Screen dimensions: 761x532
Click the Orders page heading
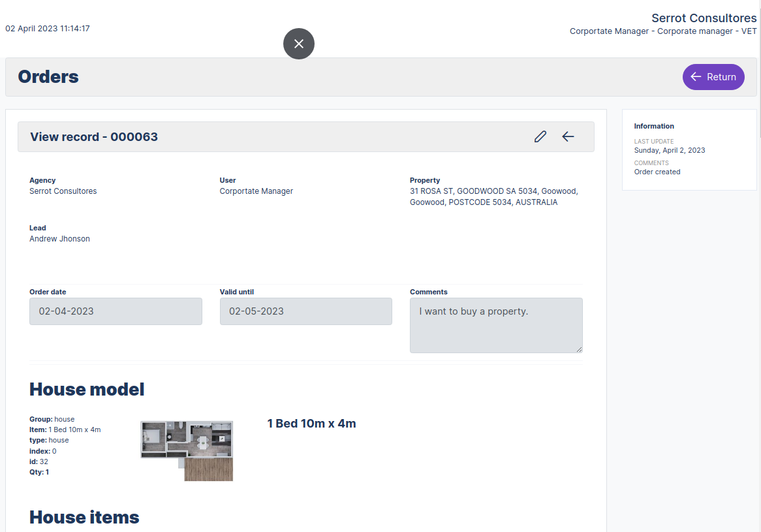(48, 76)
